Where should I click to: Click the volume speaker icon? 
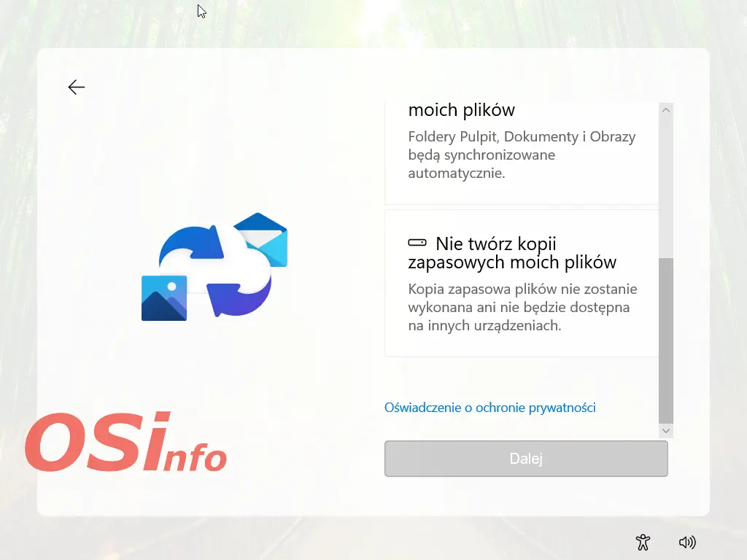686,542
